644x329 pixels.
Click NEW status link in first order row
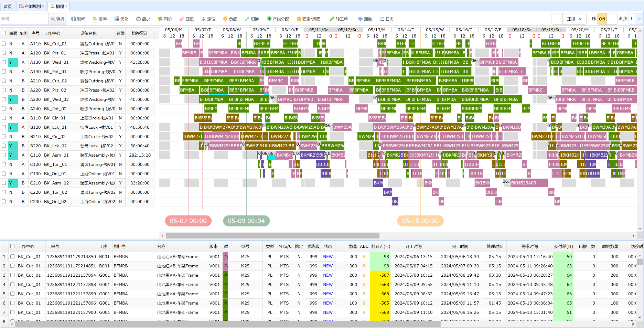328,257
